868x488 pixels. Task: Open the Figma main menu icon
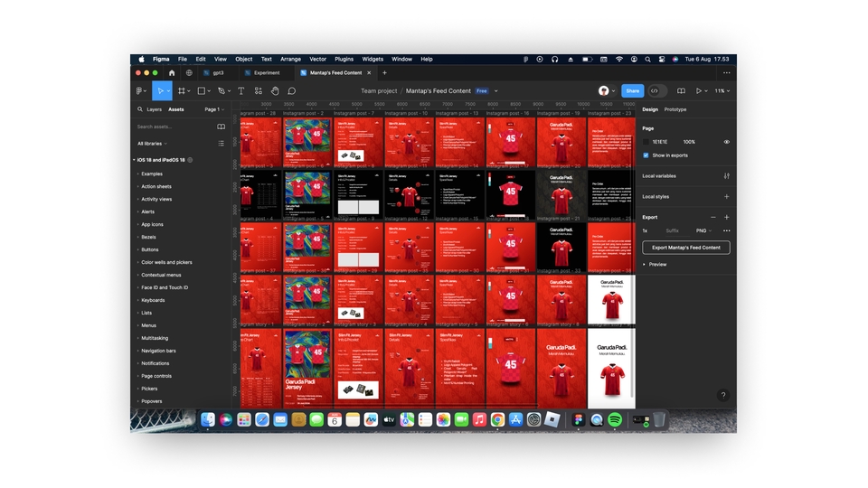[139, 90]
